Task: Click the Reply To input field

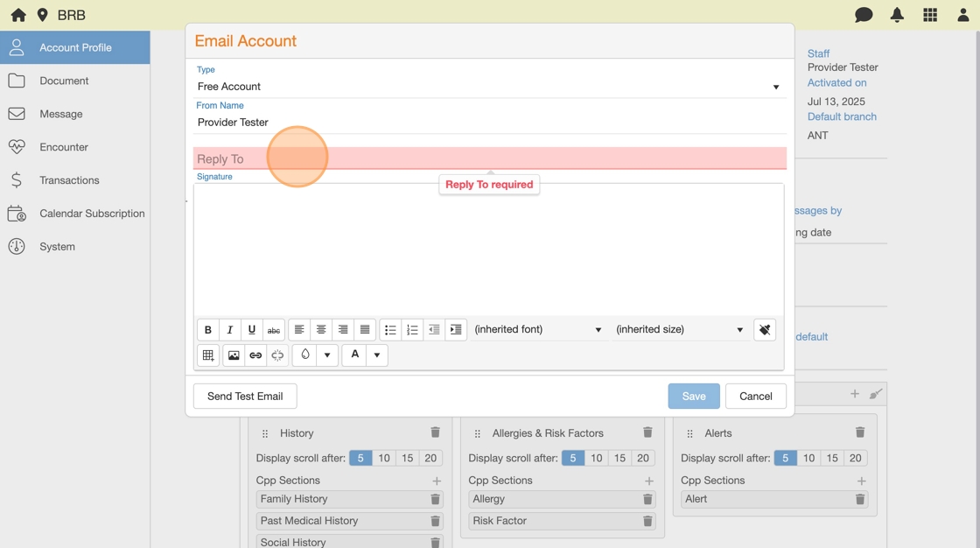Action: click(x=488, y=158)
